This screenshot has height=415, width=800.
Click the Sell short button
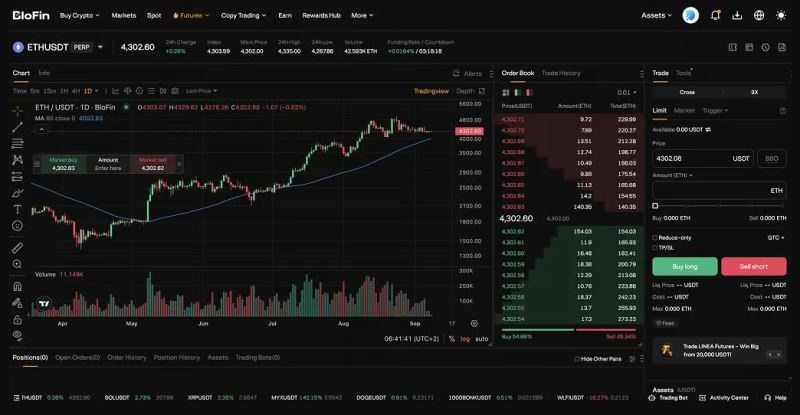[754, 266]
